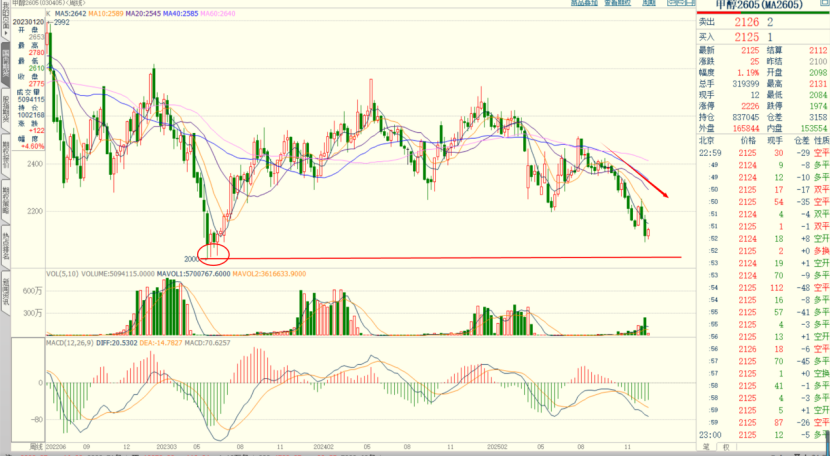Click the 600万 volume axis label
This screenshot has width=830, height=456.
click(x=33, y=291)
